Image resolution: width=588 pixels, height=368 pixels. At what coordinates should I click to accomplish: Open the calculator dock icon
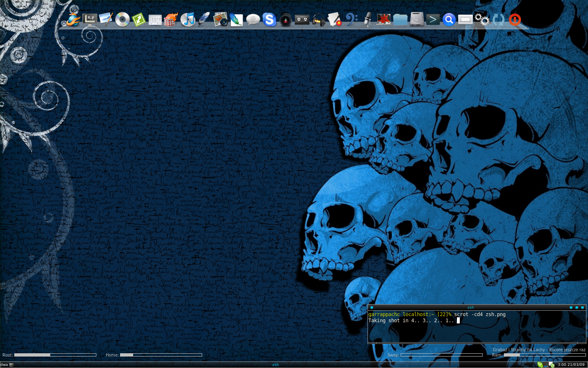pyautogui.click(x=155, y=20)
